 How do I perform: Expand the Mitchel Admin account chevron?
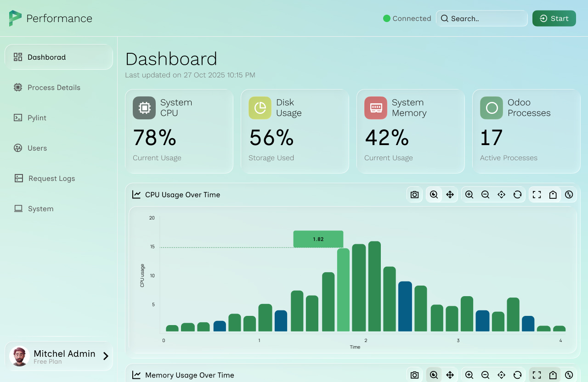point(106,356)
